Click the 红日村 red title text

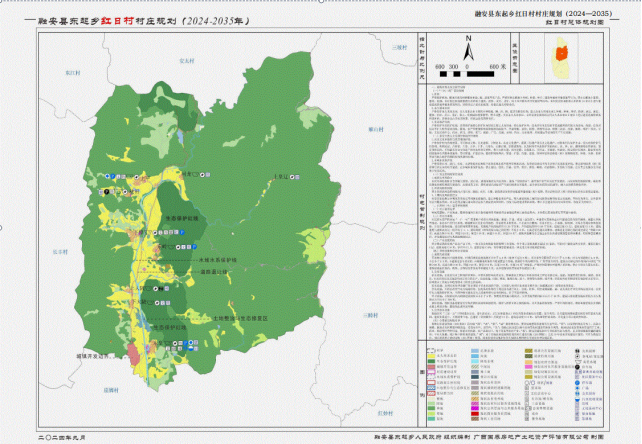pyautogui.click(x=112, y=19)
